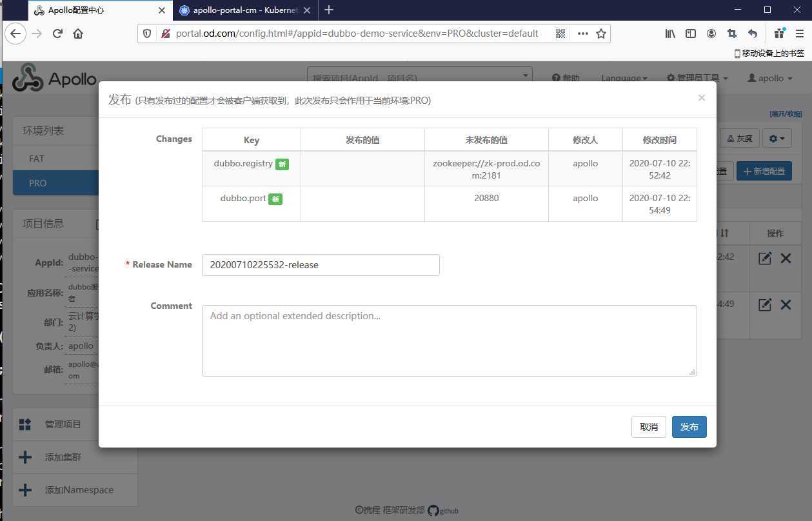Open 移动设备上的书签 bookmarks folder
This screenshot has width=812, height=521.
click(x=769, y=54)
